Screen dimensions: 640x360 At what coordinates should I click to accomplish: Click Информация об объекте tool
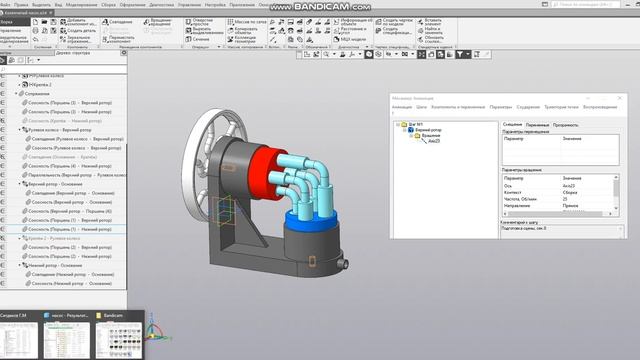tap(353, 22)
